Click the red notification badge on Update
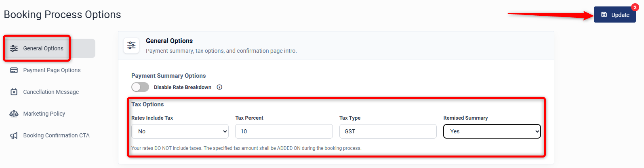The width and height of the screenshot is (644, 168). [x=635, y=7]
